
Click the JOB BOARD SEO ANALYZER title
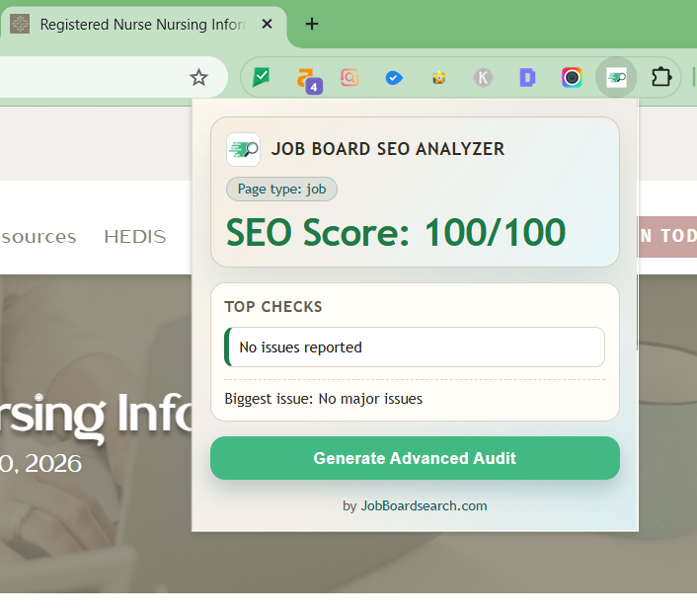point(388,149)
